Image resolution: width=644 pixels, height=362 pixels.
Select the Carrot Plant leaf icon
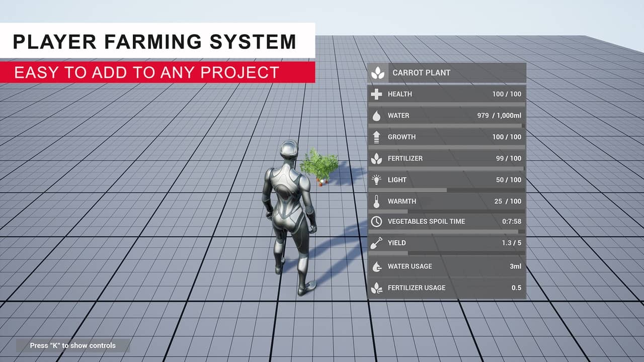pyautogui.click(x=376, y=72)
